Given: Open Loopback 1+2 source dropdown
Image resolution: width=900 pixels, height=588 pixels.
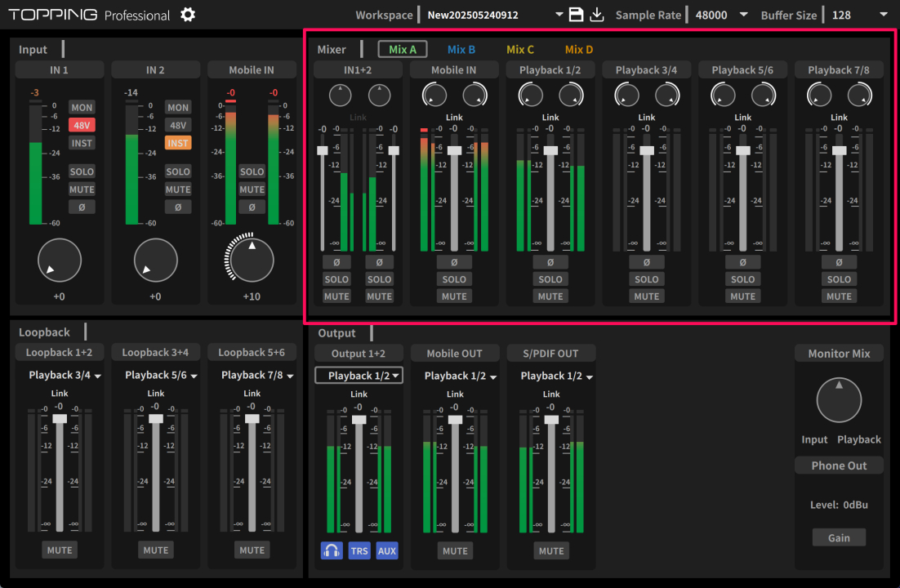Looking at the screenshot, I should pos(65,376).
